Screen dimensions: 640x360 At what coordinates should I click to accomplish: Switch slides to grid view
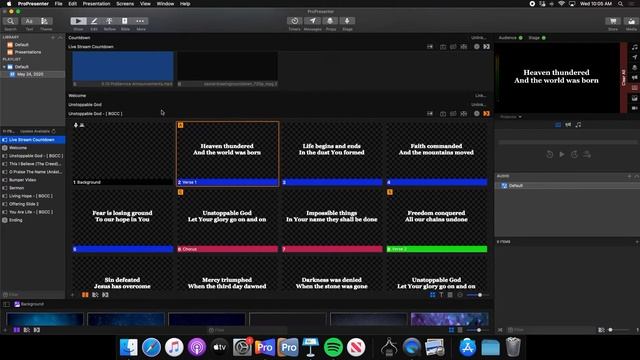(432, 295)
